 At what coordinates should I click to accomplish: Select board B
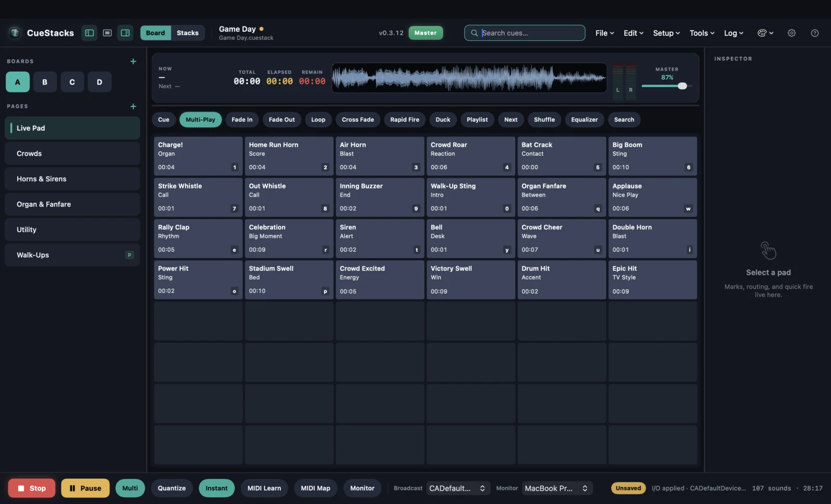tap(45, 82)
